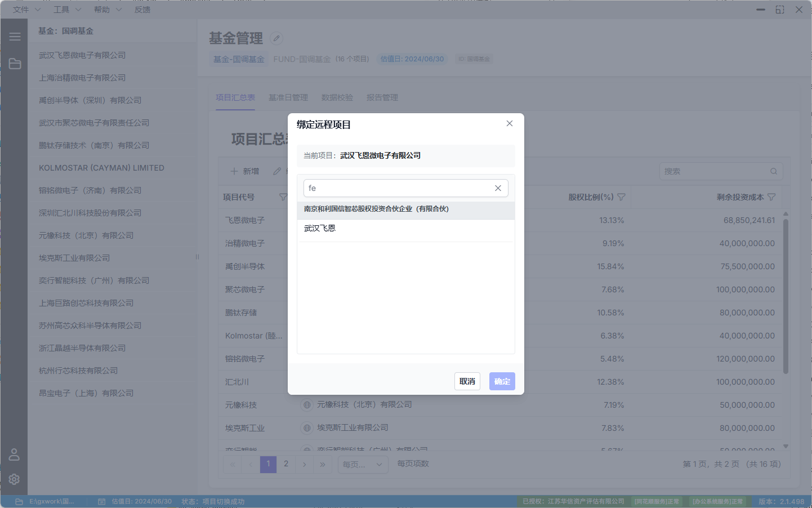Clear the dialog search field text

(498, 188)
